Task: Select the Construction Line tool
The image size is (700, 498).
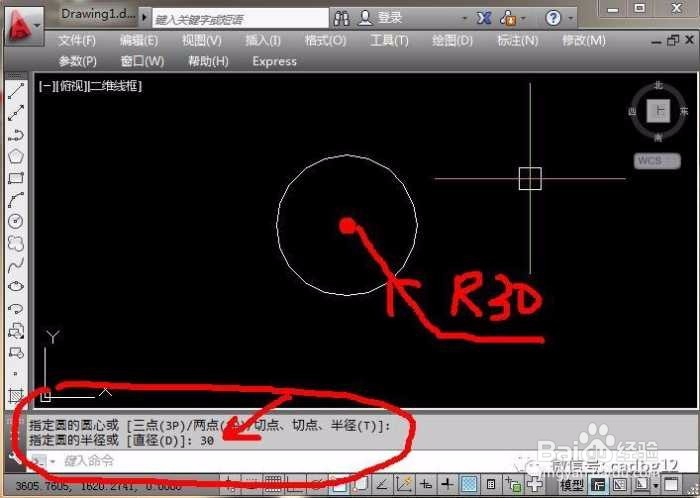Action: coord(16,112)
